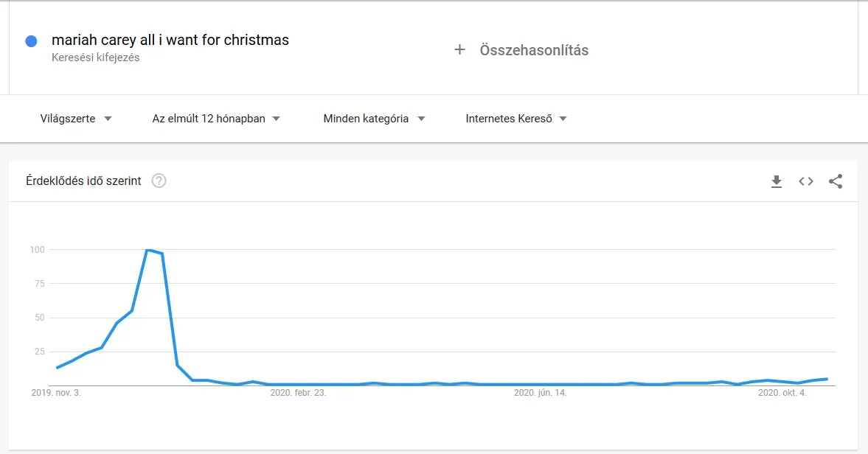Click the 2019. nov. 3. axis label
Screen dimensions: 868x454
(x=56, y=393)
